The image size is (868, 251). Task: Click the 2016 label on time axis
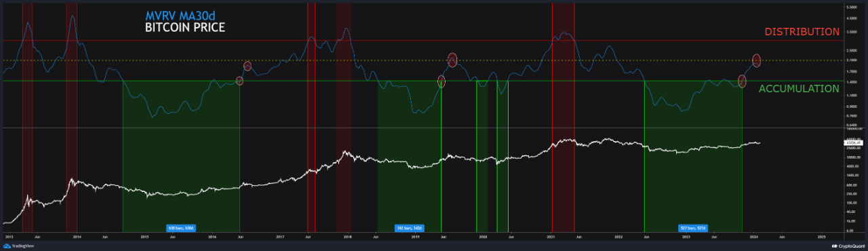point(212,237)
